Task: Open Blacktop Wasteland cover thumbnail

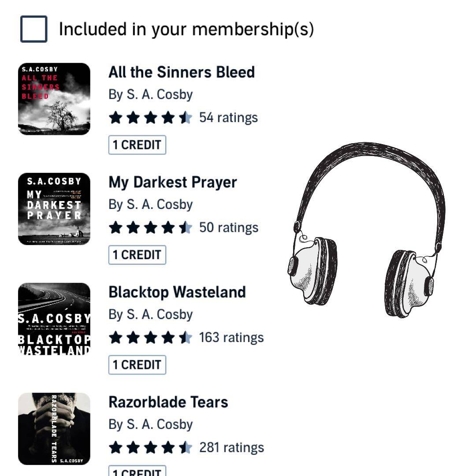Action: tap(54, 319)
